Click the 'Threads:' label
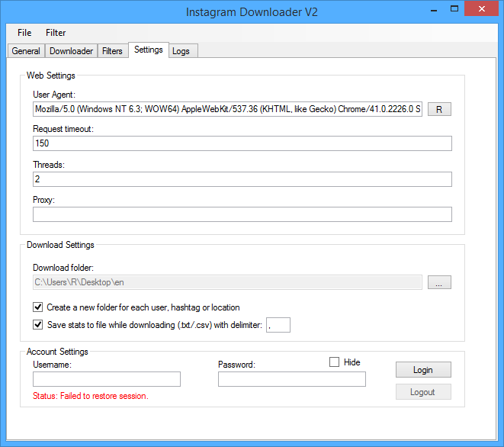The height and width of the screenshot is (447, 504). 49,165
